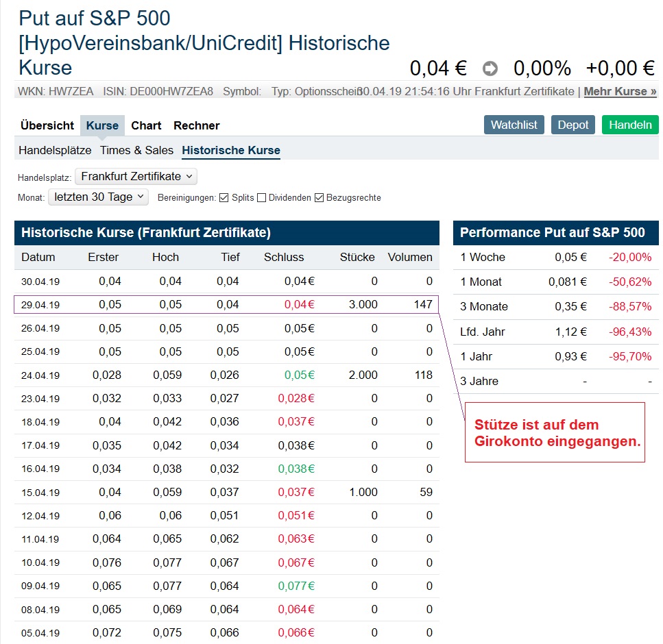Open the Kurse tab
Image resolution: width=663 pixels, height=644 pixels.
click(102, 125)
